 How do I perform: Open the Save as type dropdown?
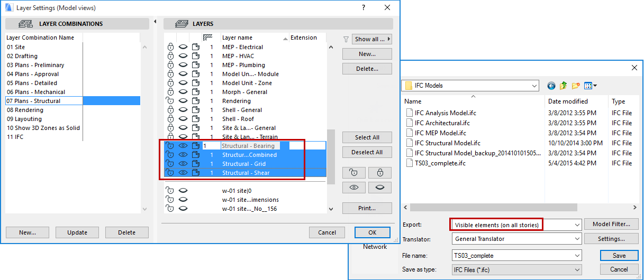577,269
